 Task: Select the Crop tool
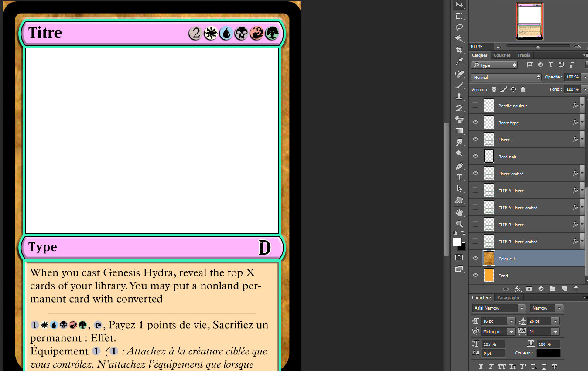459,50
